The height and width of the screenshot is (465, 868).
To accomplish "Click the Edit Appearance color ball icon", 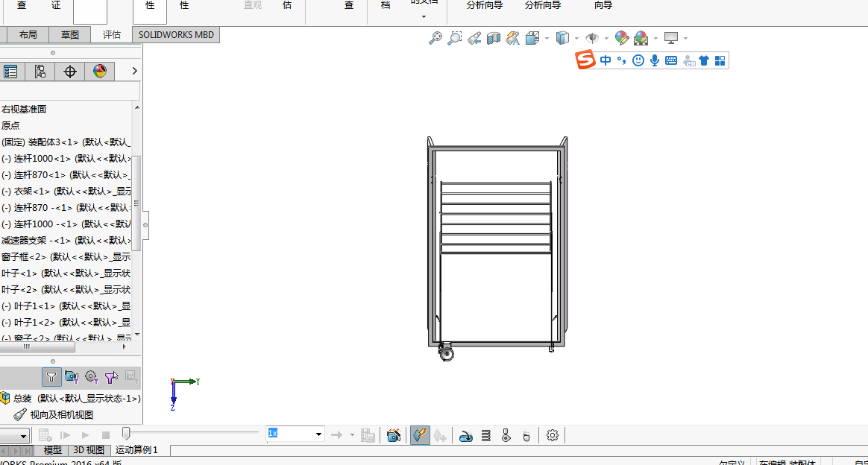I will (622, 38).
